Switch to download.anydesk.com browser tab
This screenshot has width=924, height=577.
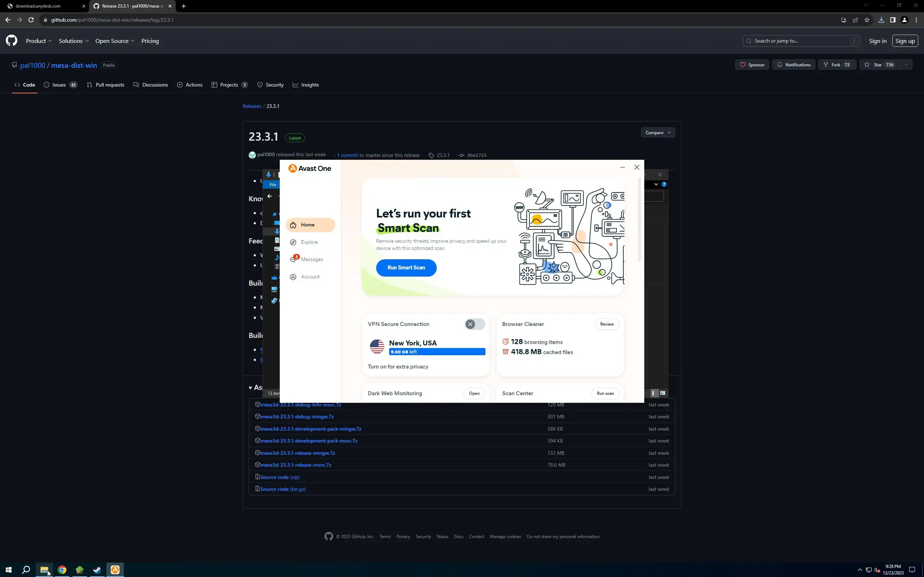[x=38, y=6]
